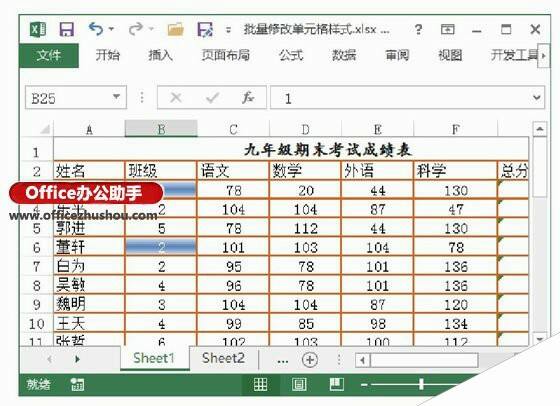This screenshot has width=560, height=406.
Task: Click 语文 score 95 in 白为 row
Action: (x=233, y=266)
